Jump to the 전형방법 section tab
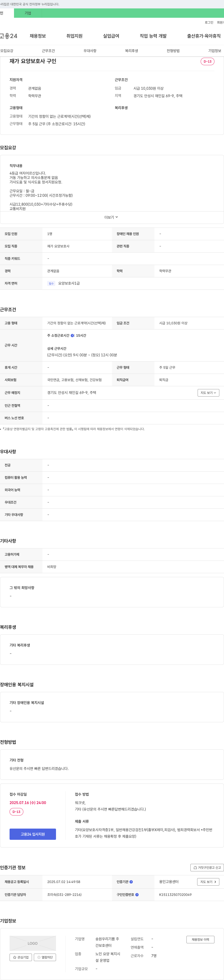Image resolution: width=224 pixels, height=980 pixels. click(173, 51)
